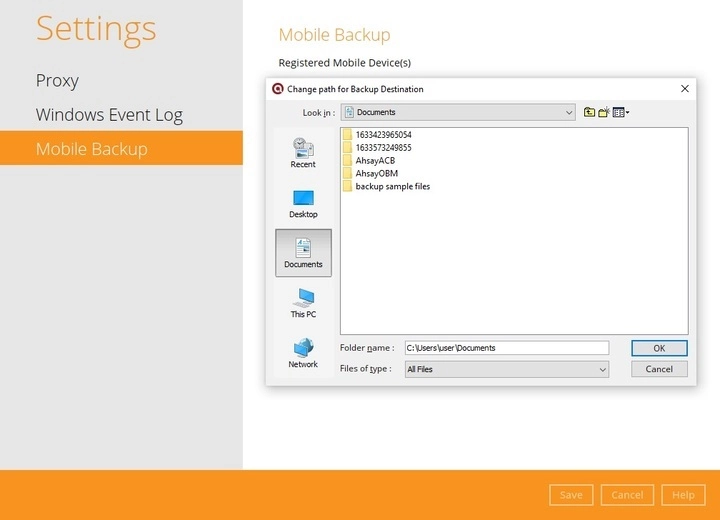720x520 pixels.
Task: Expand the Files of type dropdown
Action: coord(602,369)
